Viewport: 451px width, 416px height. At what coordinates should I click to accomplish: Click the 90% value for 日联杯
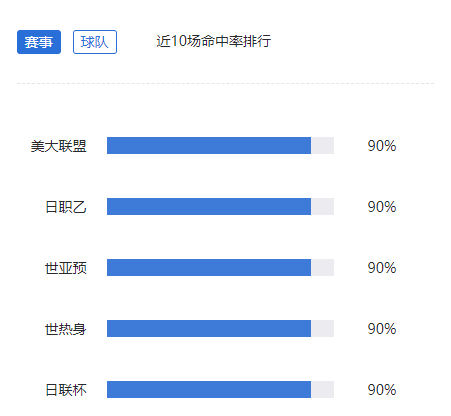[x=382, y=390]
